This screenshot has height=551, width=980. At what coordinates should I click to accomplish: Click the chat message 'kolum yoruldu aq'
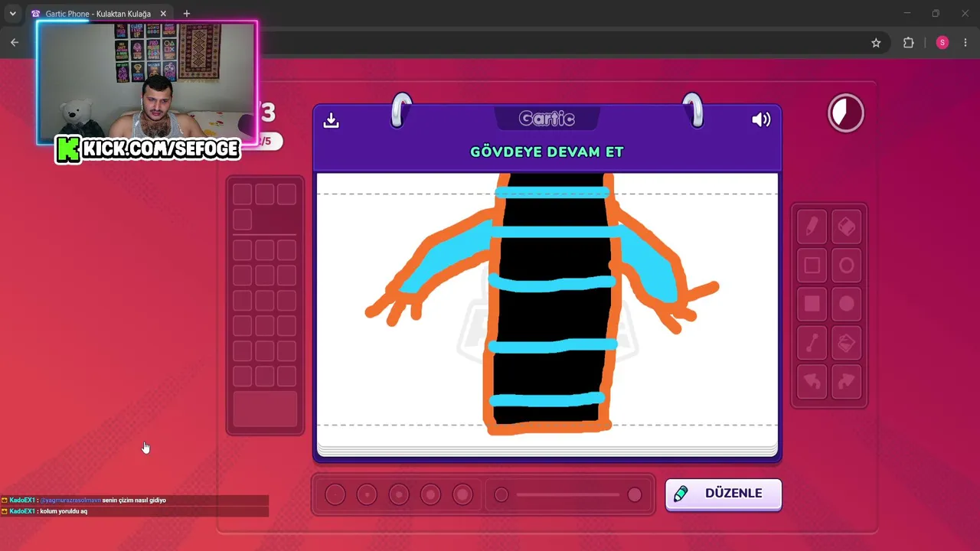coord(62,511)
